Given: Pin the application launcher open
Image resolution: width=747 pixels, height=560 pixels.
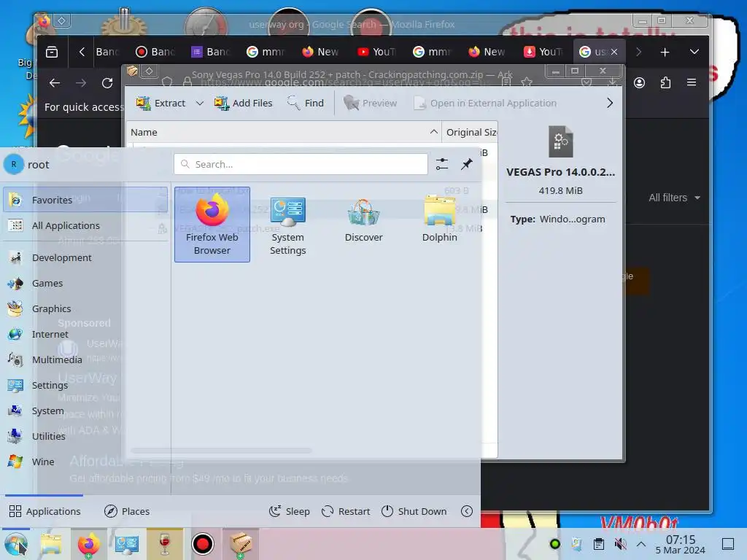Looking at the screenshot, I should click(x=466, y=164).
